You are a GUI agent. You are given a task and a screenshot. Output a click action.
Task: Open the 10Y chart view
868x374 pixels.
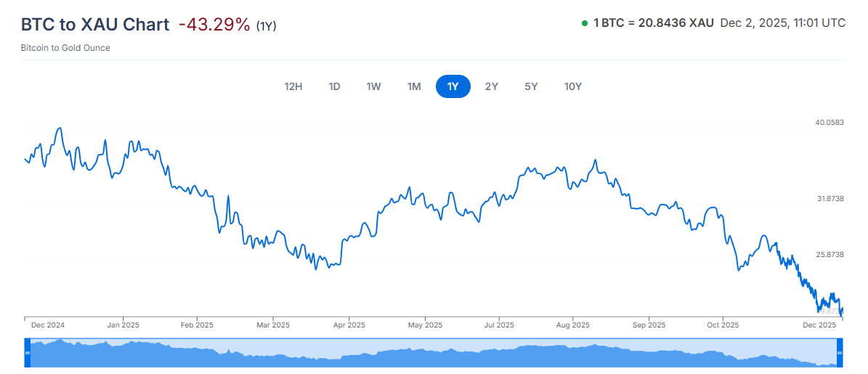tap(573, 86)
